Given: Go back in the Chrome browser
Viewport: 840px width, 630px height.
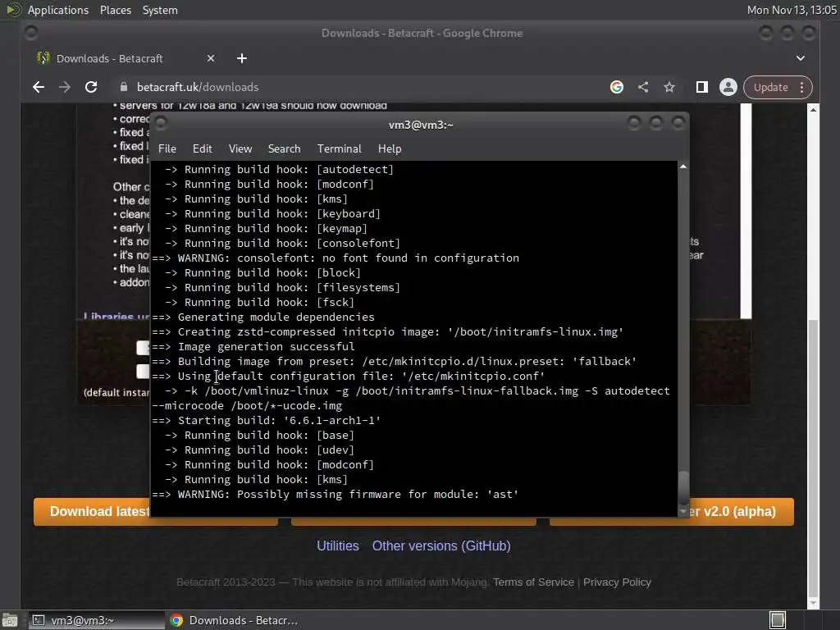Looking at the screenshot, I should pos(38,87).
